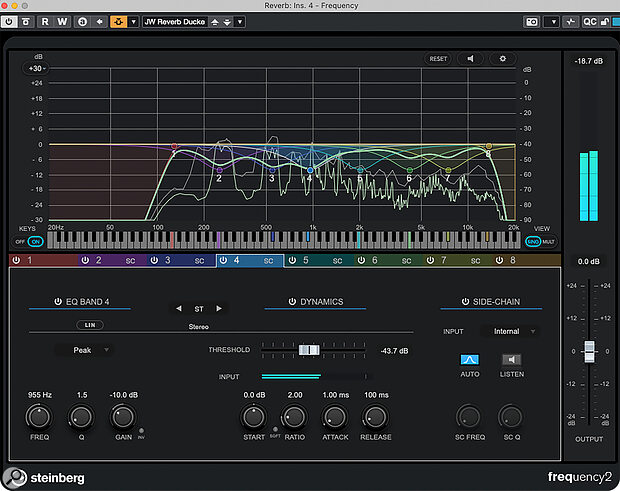Open the side-chain routing dropdown arrow

(134, 22)
